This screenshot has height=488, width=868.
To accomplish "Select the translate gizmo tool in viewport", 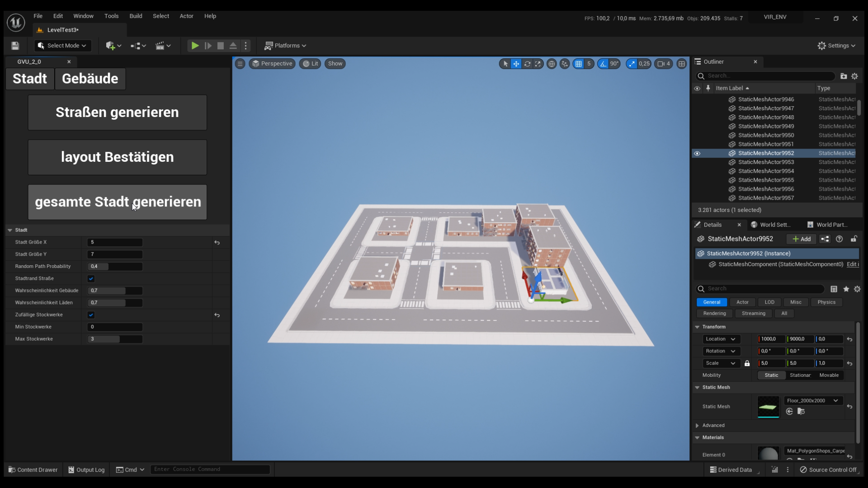I will 516,64.
